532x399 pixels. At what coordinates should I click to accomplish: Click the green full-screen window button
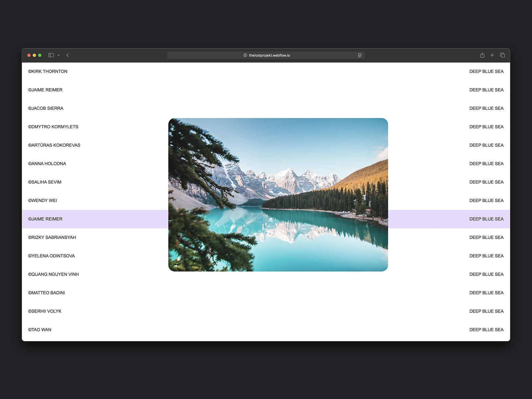(39, 55)
